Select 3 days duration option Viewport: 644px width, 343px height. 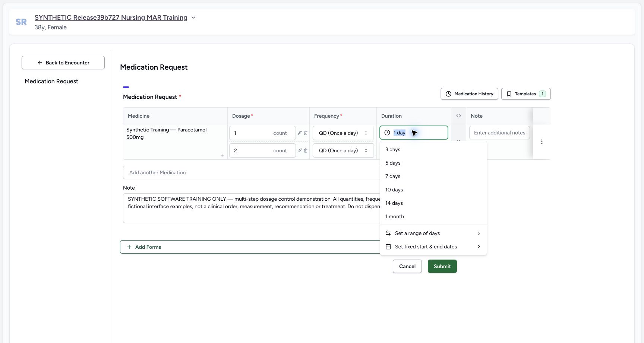(433, 149)
